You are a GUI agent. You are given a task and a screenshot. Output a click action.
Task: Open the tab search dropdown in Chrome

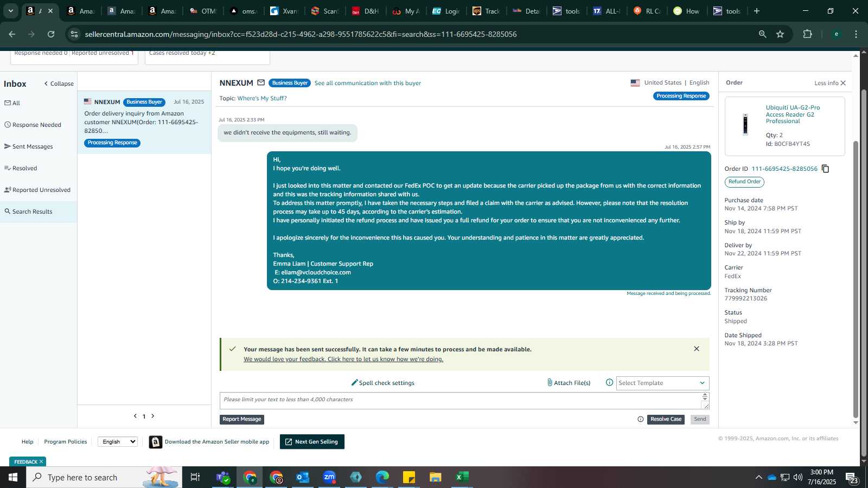tap(10, 11)
